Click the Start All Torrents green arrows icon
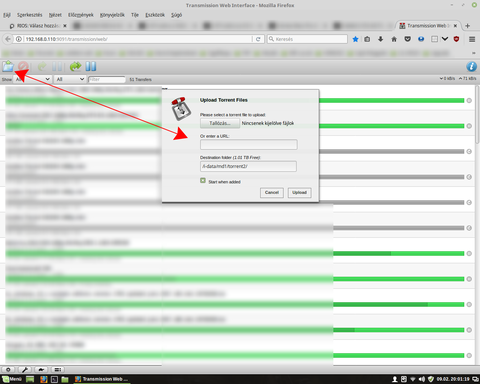This screenshot has height=384, width=480. [x=75, y=66]
